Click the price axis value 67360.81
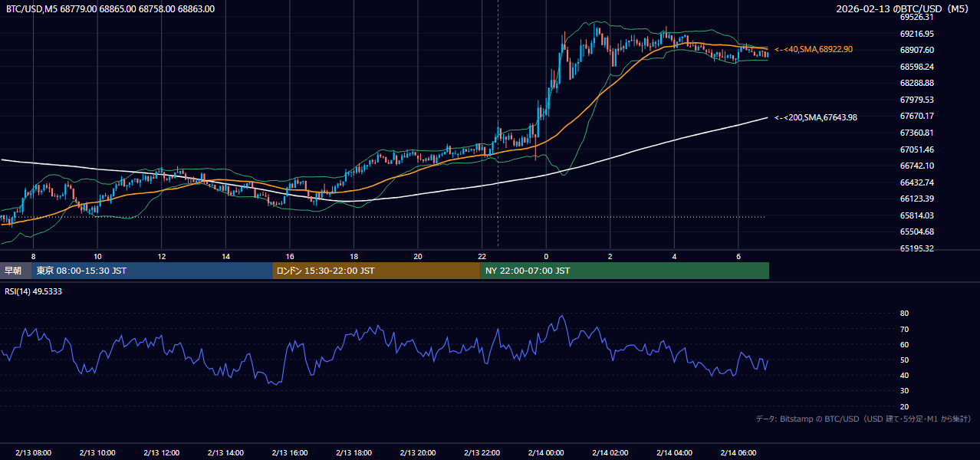The height and width of the screenshot is (460, 980). coord(916,133)
